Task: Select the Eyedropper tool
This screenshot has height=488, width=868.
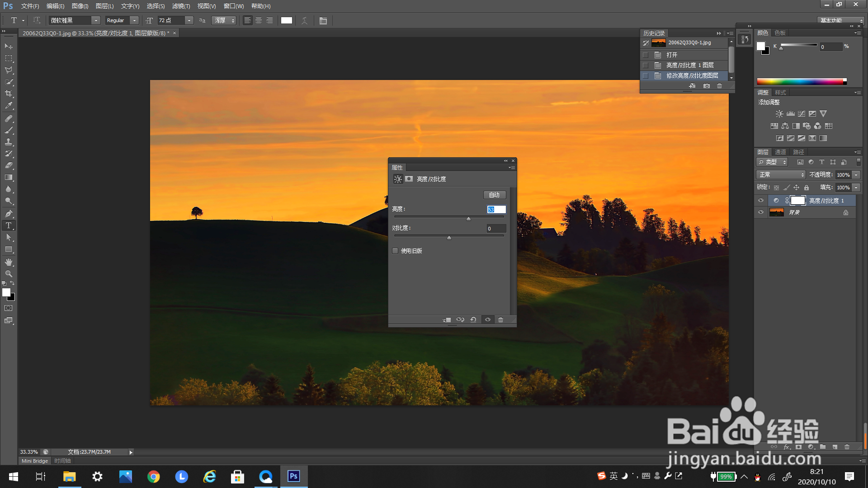Action: 9,106
